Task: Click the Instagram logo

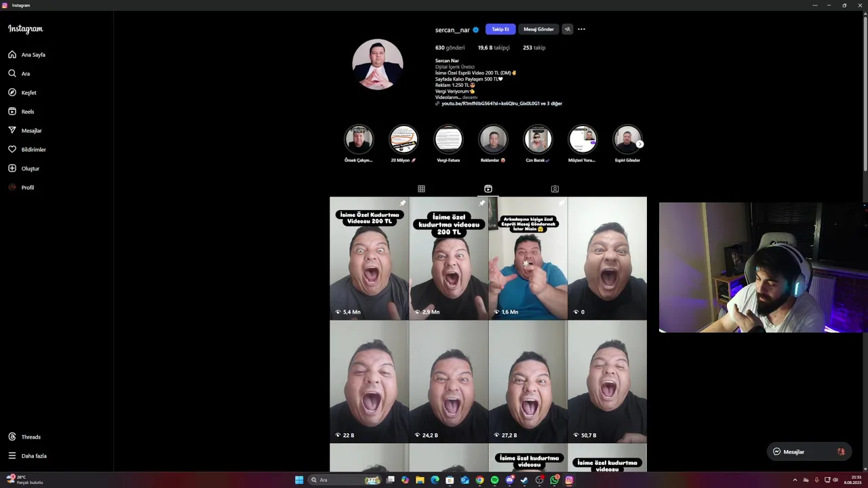Action: pos(25,29)
